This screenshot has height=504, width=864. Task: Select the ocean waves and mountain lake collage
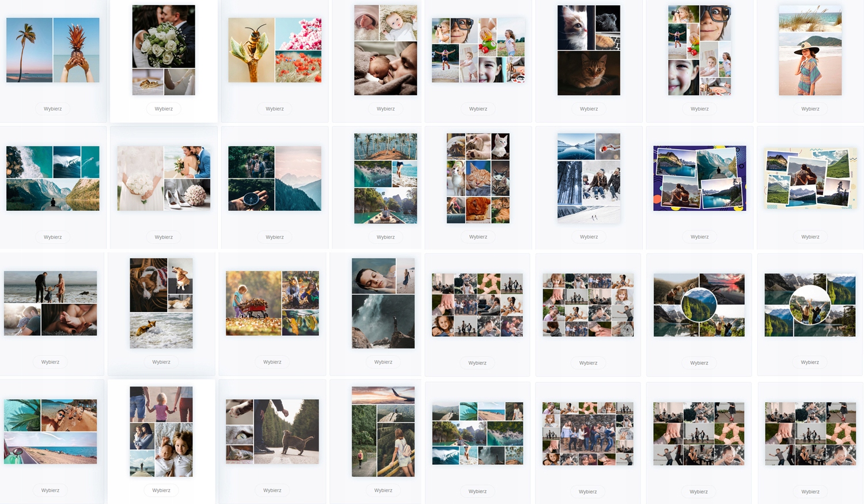point(53,179)
